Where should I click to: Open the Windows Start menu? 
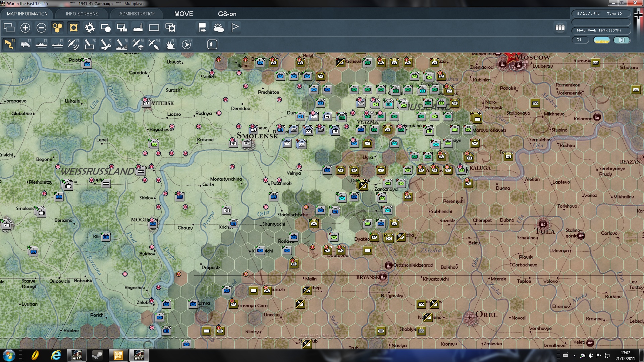click(9, 355)
